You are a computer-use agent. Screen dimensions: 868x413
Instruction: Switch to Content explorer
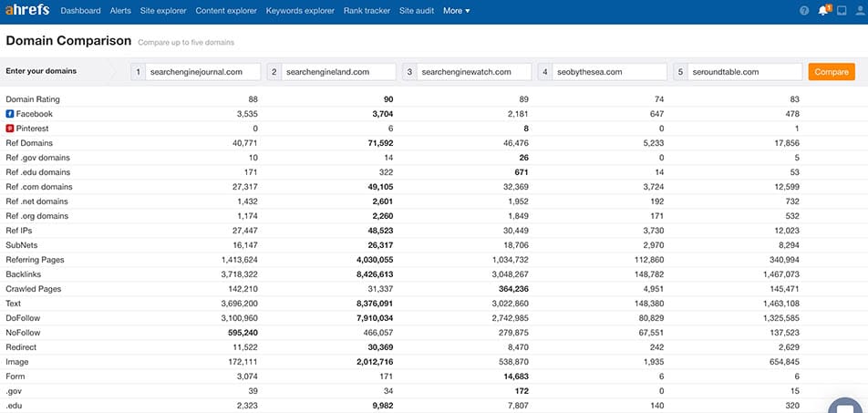(x=226, y=11)
